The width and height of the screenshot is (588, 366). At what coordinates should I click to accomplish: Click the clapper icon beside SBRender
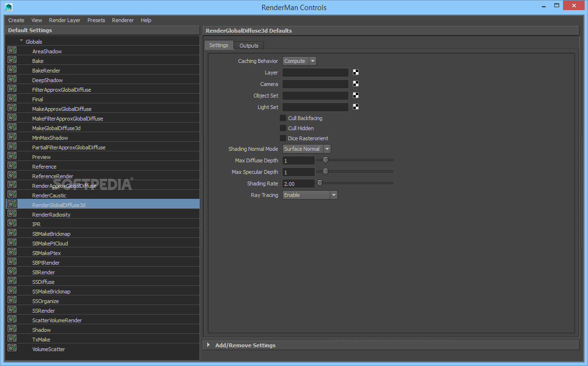[x=12, y=271]
